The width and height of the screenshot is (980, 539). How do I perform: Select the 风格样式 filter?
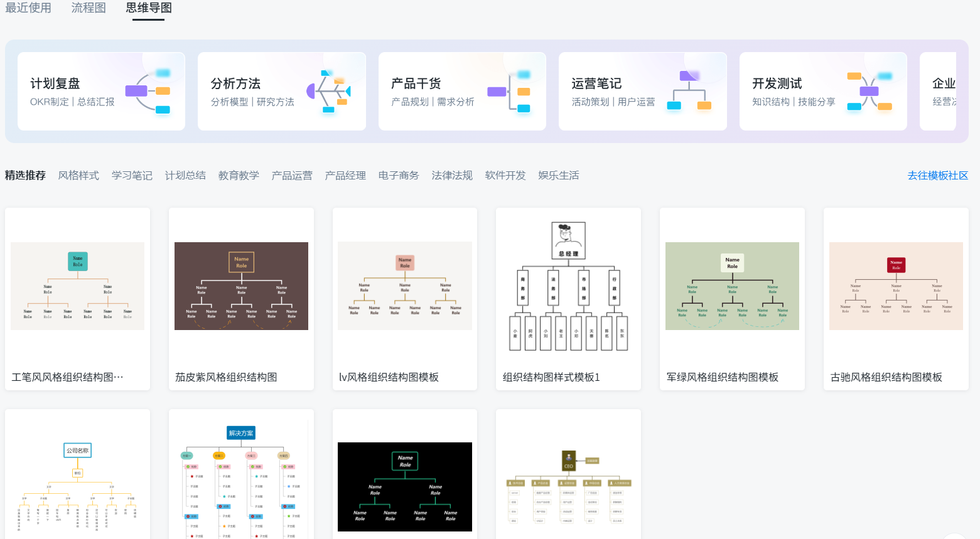tap(78, 176)
